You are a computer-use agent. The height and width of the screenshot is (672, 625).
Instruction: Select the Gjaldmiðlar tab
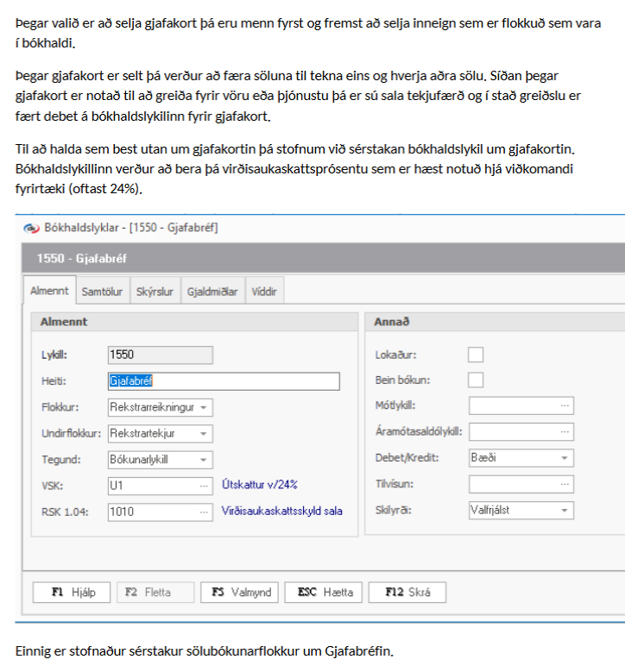212,292
